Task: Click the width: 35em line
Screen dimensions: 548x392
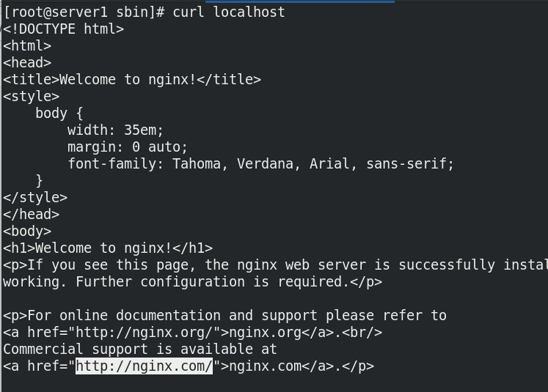Action: (x=115, y=130)
